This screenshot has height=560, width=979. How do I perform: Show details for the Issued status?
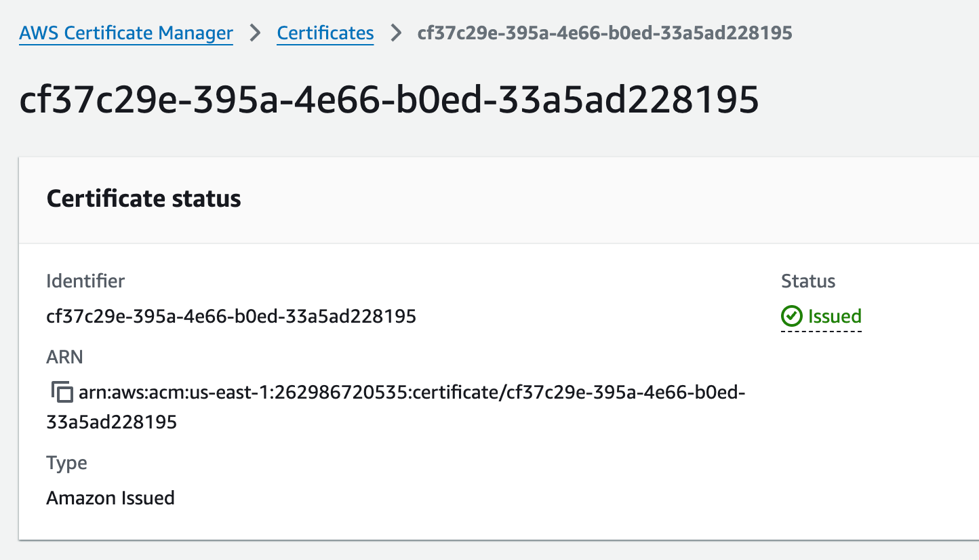(x=834, y=316)
